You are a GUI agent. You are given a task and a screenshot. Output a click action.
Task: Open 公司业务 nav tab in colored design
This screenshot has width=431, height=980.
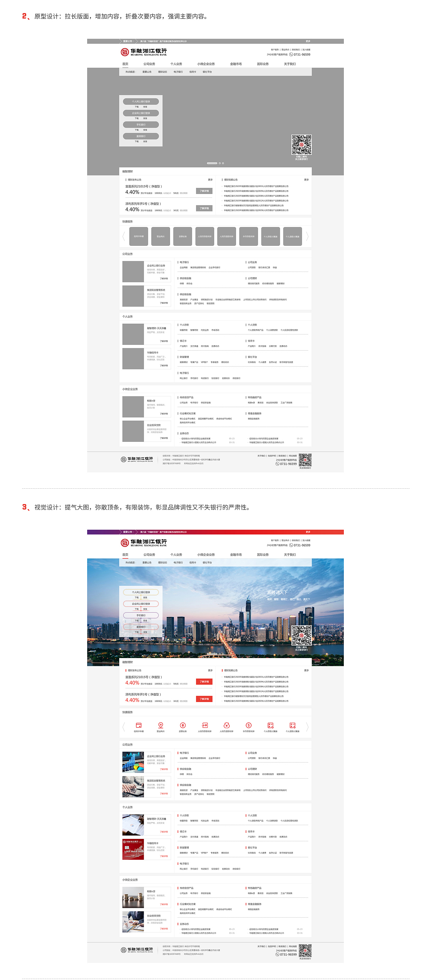click(149, 555)
